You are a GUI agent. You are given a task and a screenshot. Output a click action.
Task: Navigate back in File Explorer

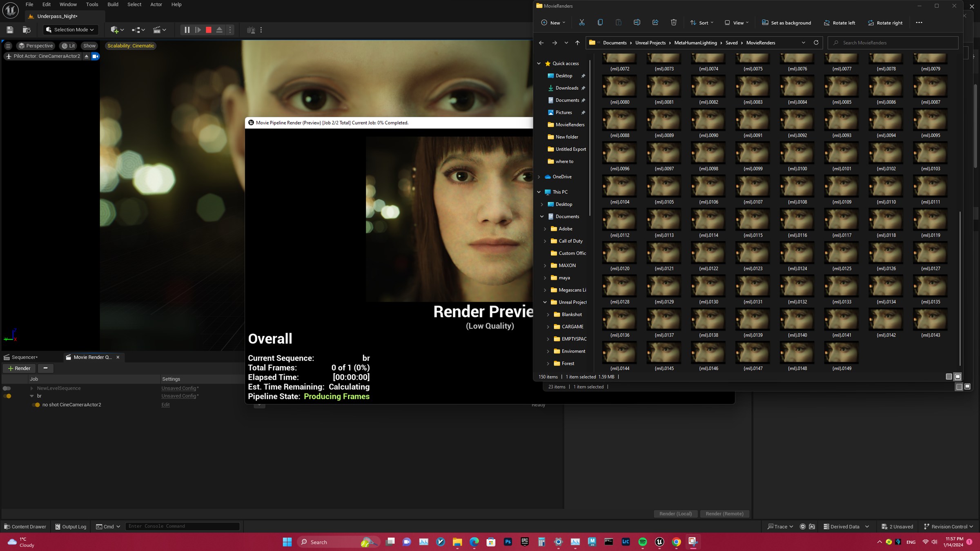coord(541,43)
